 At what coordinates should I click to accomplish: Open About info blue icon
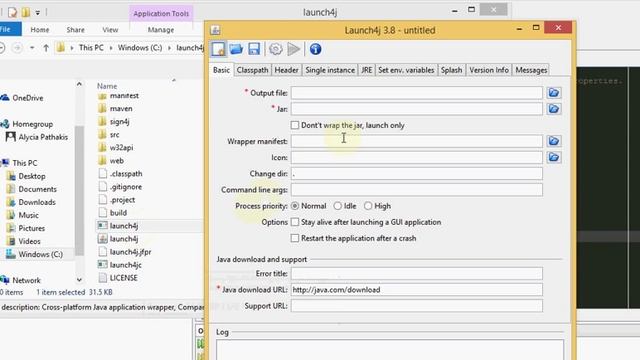tap(315, 49)
